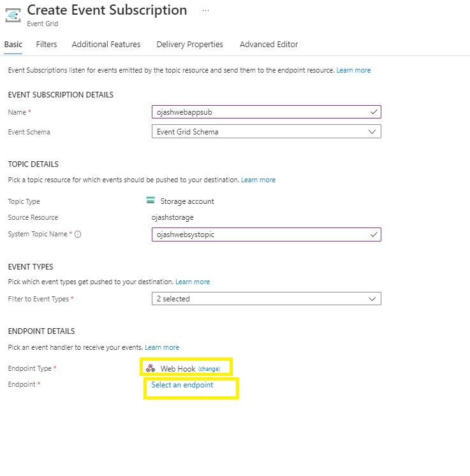Go to the Delivery Properties tab
This screenshot has height=476, width=470.
pyautogui.click(x=189, y=45)
